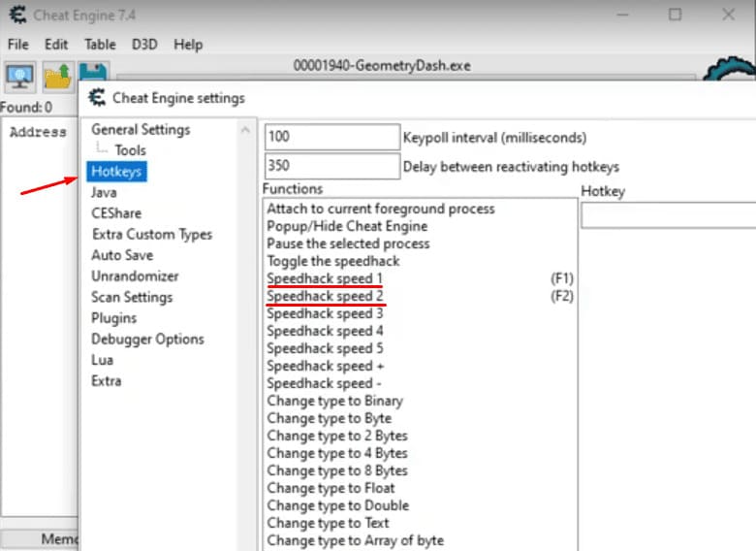
Task: Open the Plugins settings page
Action: (x=113, y=318)
